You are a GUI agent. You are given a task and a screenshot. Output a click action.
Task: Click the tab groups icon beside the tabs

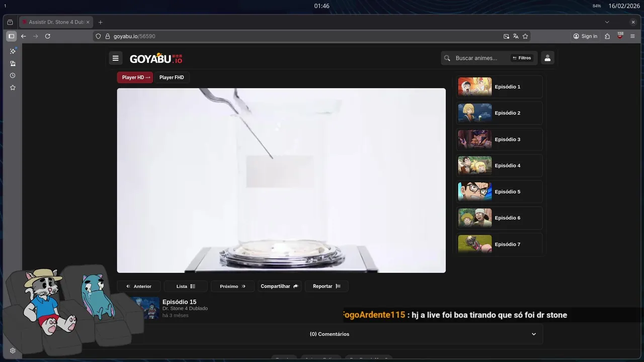pos(10,22)
